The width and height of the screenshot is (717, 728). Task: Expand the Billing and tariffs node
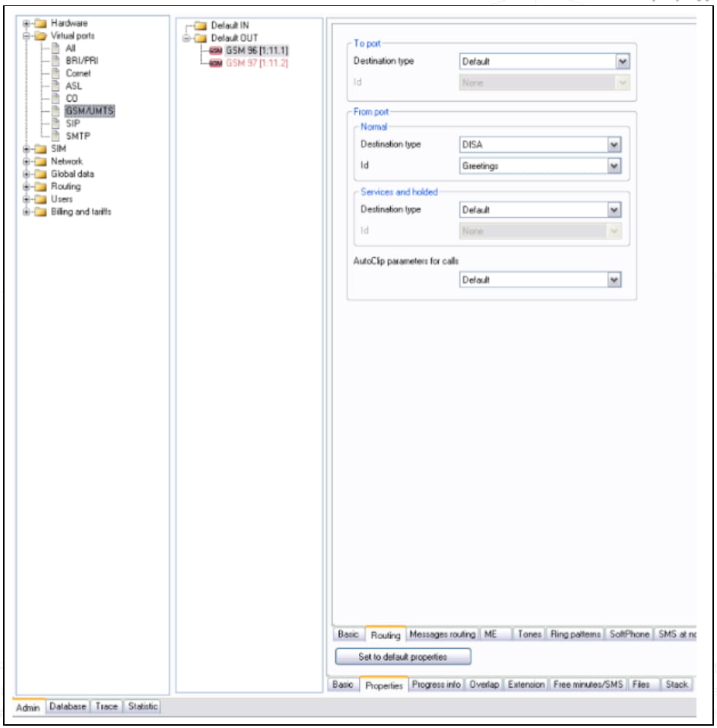(x=27, y=212)
